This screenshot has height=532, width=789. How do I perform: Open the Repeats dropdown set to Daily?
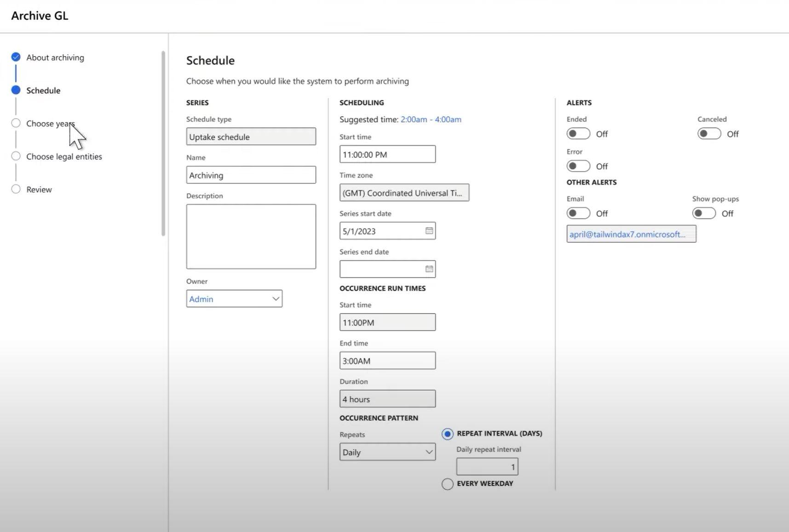(x=387, y=452)
